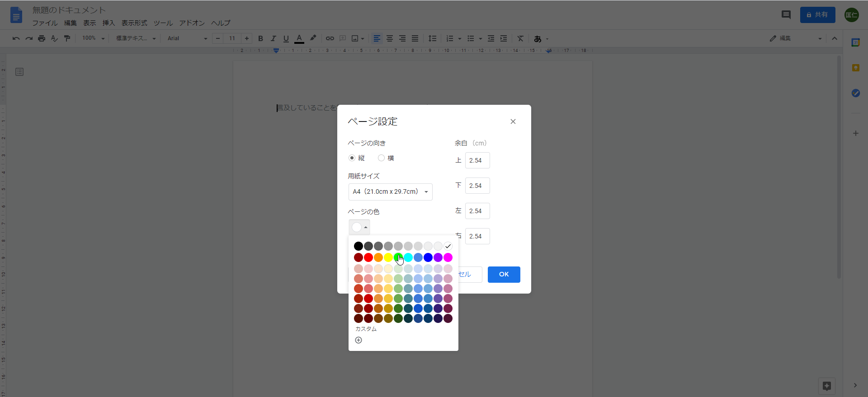Screen dimensions: 868x397
Task: Click the insert link icon
Action: coord(330,38)
